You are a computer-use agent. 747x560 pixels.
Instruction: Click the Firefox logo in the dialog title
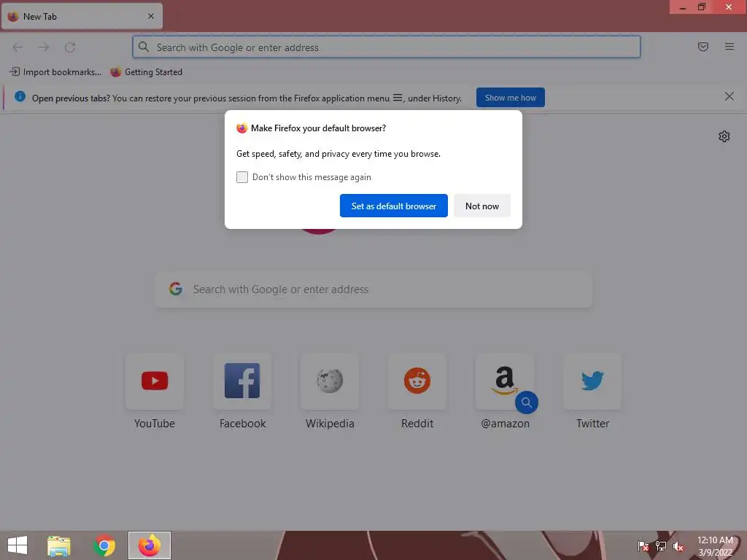point(242,128)
